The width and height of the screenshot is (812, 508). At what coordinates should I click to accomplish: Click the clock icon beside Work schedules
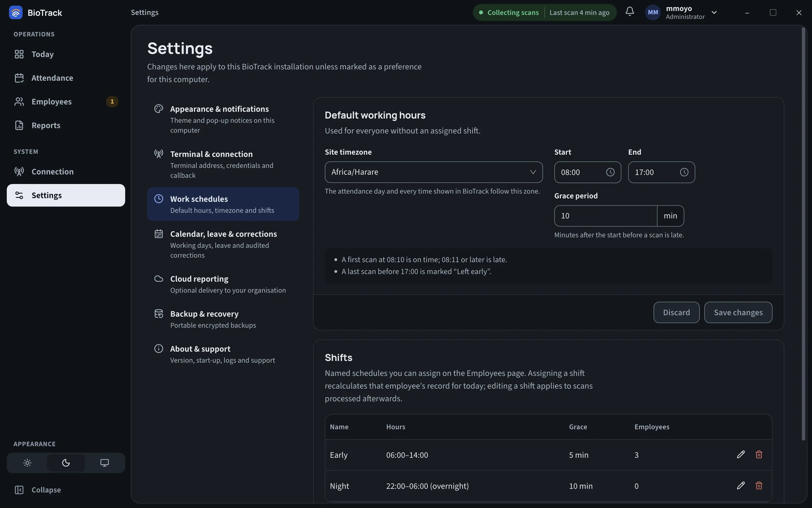click(159, 199)
